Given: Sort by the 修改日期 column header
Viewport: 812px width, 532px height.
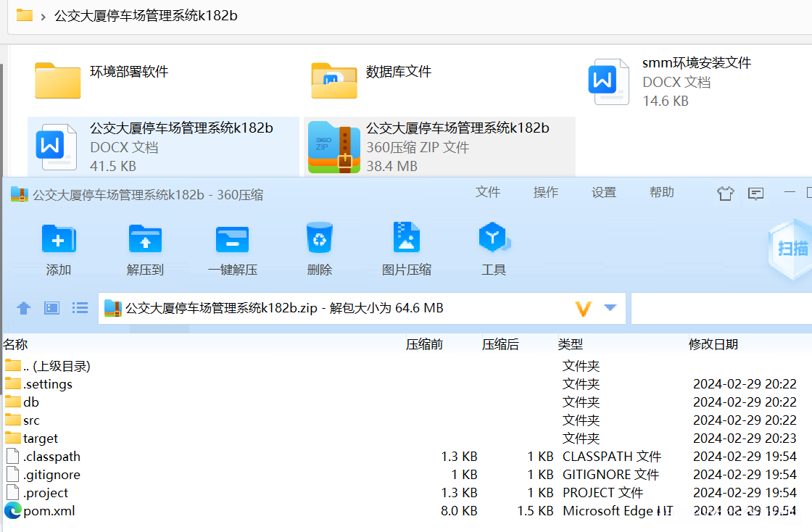Looking at the screenshot, I should pos(713,344).
